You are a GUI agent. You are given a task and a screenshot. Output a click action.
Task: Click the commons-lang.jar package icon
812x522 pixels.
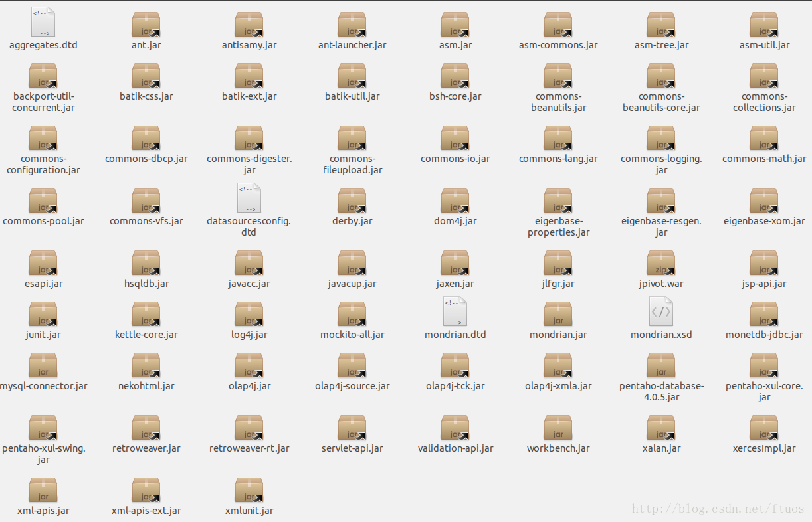click(558, 138)
